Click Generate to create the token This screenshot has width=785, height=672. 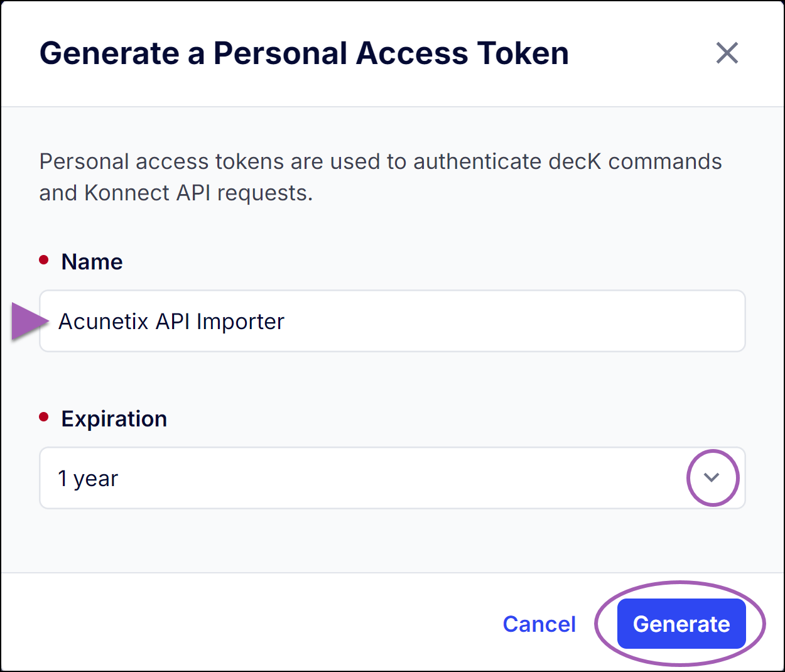681,624
